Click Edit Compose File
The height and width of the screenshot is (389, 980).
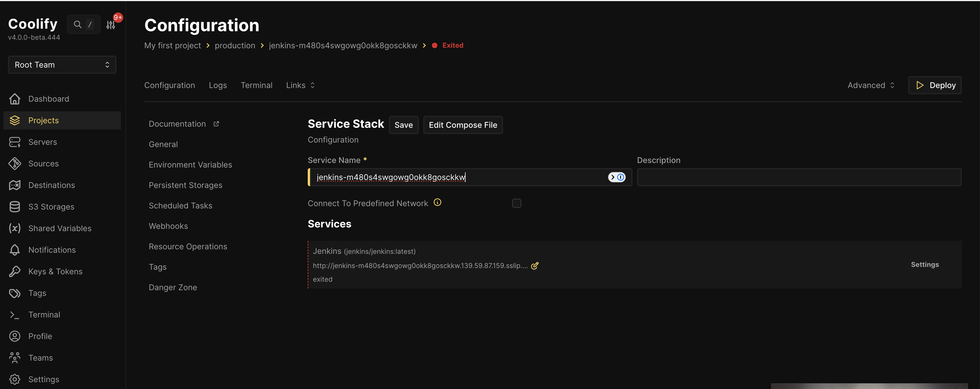(x=463, y=125)
